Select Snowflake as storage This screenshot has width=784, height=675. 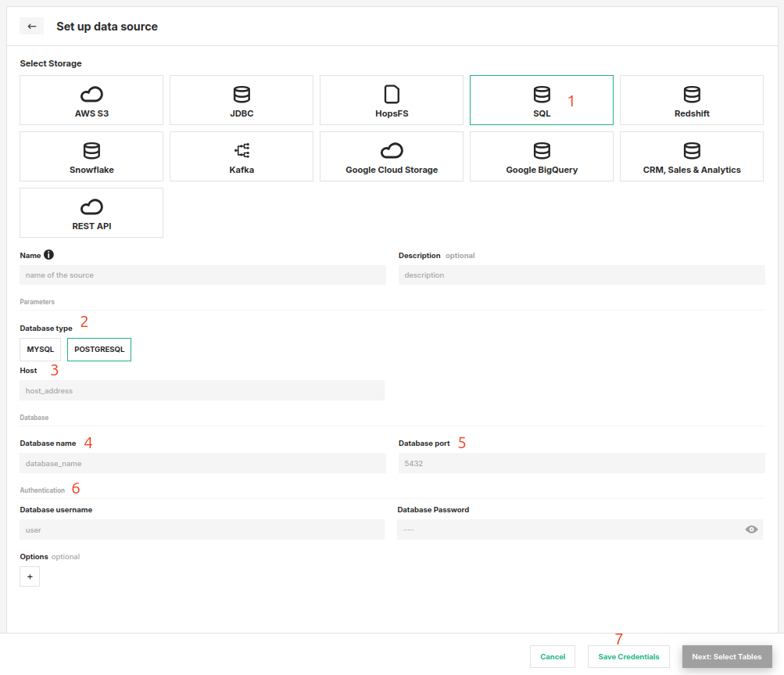click(91, 156)
